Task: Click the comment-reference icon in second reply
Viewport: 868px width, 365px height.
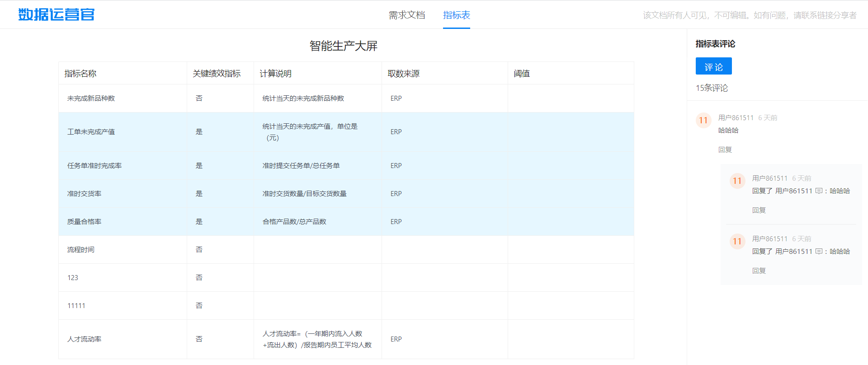Action: pos(819,252)
